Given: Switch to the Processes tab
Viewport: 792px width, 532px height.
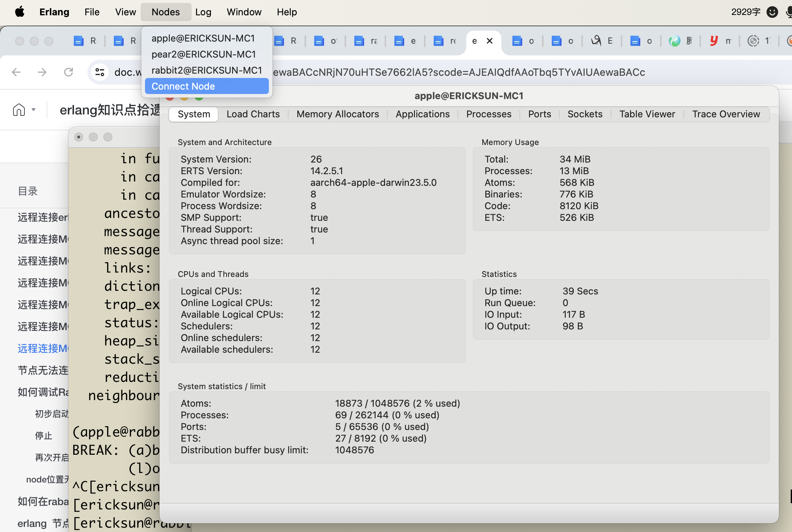Looking at the screenshot, I should [x=489, y=114].
